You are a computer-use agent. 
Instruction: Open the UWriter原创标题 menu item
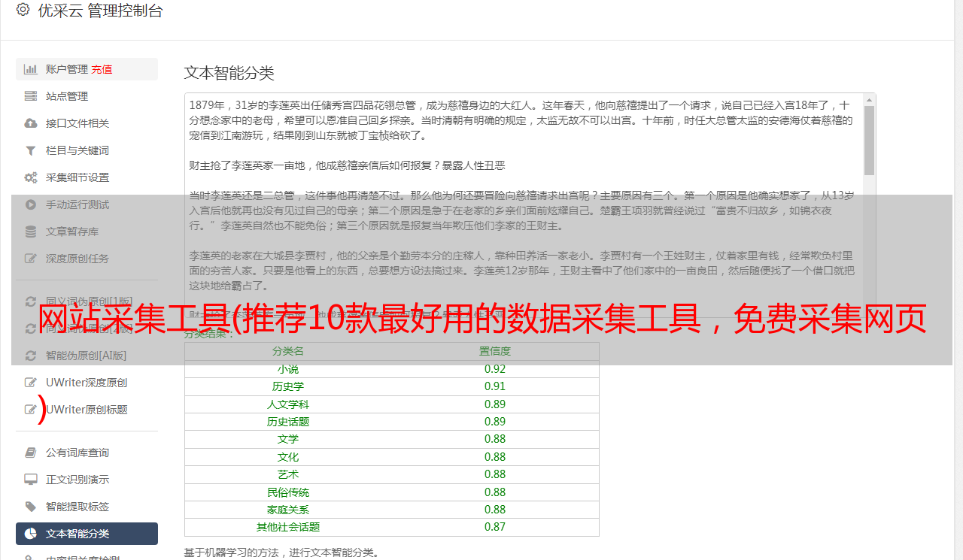coord(87,410)
